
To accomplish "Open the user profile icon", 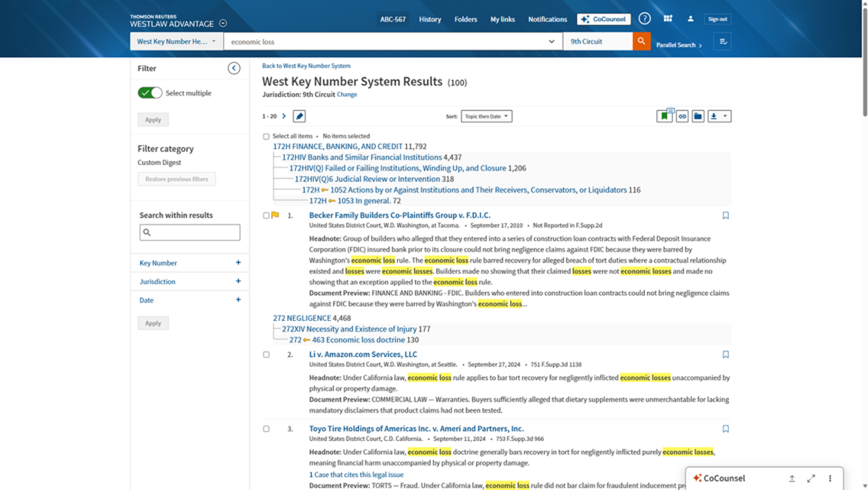I will tap(690, 19).
